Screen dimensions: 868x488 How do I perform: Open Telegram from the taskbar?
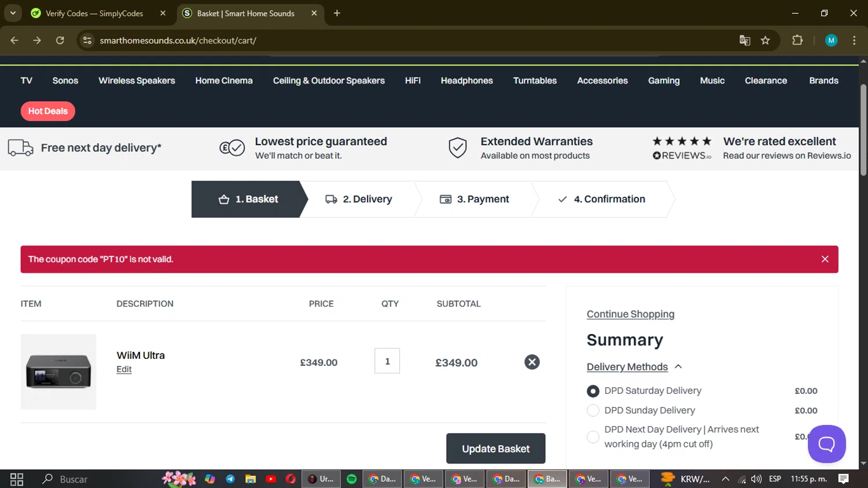point(230,479)
